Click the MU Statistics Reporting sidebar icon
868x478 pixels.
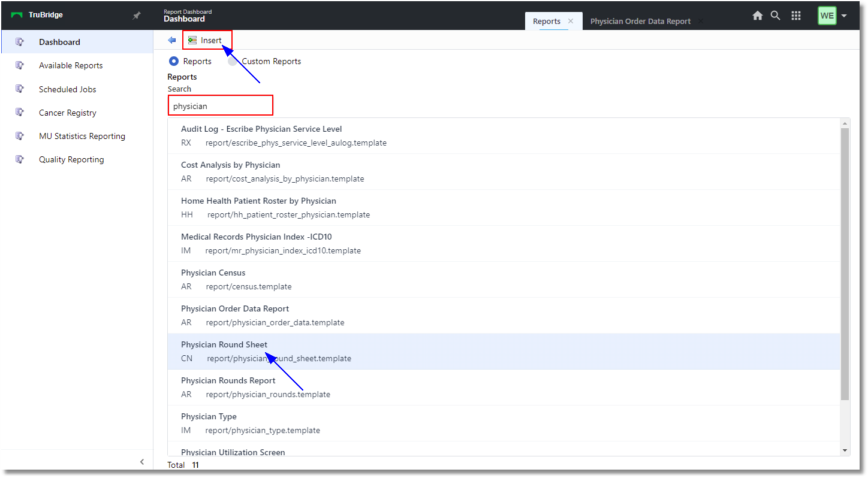pyautogui.click(x=20, y=136)
